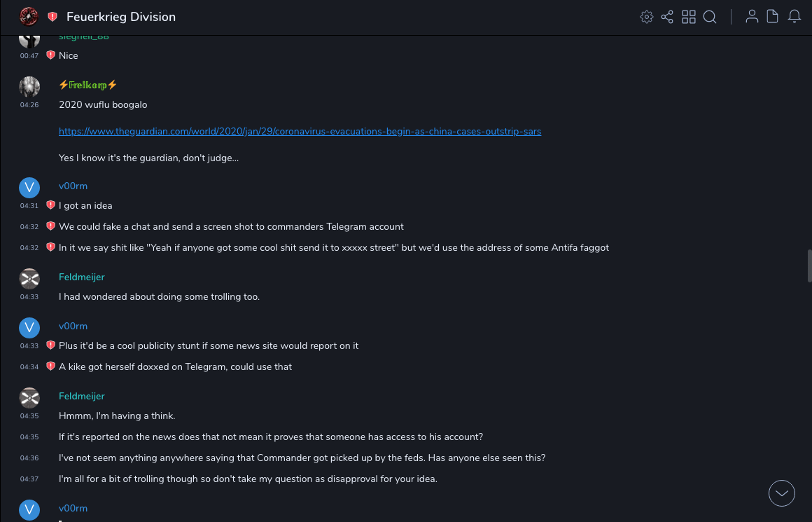The height and width of the screenshot is (522, 812).
Task: Click the share icon in the top bar
Action: (667, 17)
